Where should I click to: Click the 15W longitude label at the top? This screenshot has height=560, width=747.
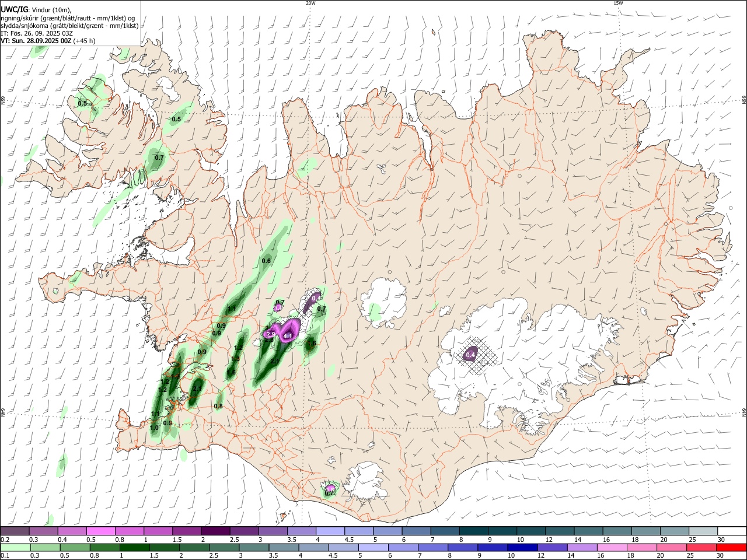[x=618, y=3]
